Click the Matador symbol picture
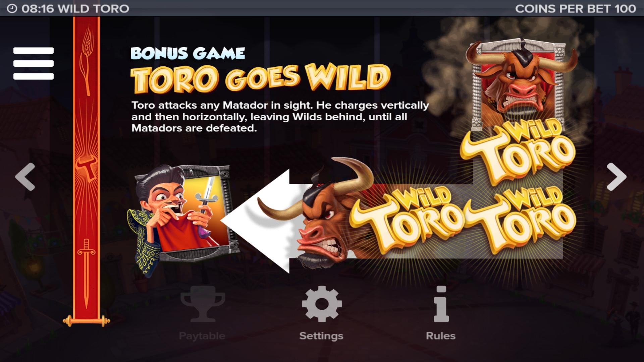 click(183, 220)
